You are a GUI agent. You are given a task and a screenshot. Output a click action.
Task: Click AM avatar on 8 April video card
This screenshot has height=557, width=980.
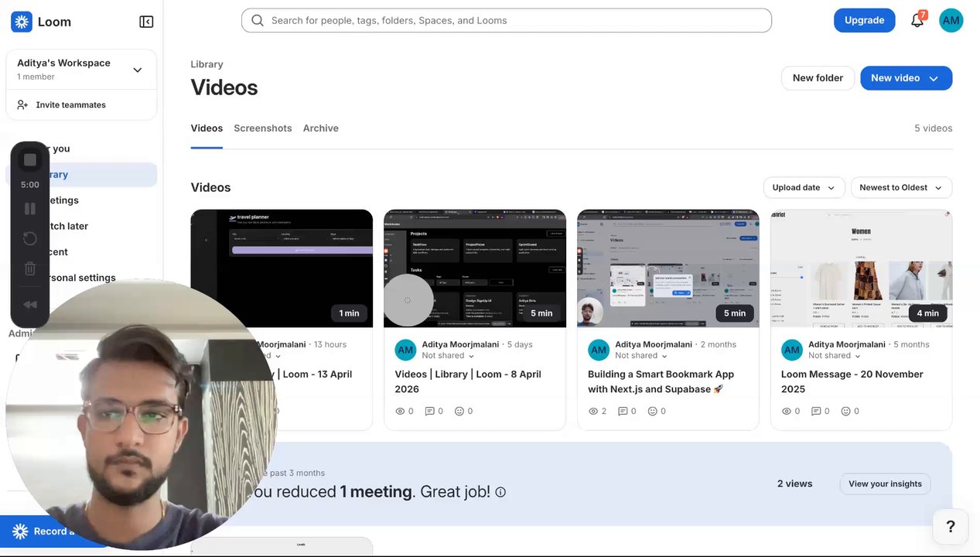pyautogui.click(x=405, y=350)
